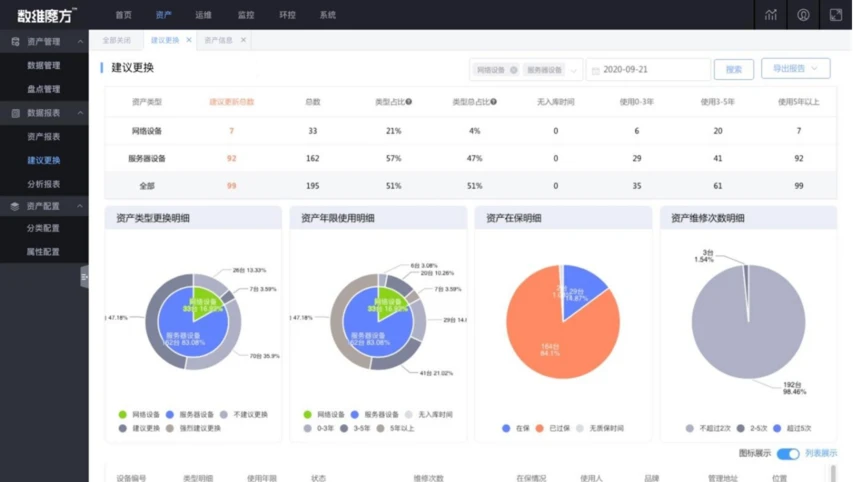Open the user account icon
This screenshot has height=482, width=853.
click(x=803, y=15)
